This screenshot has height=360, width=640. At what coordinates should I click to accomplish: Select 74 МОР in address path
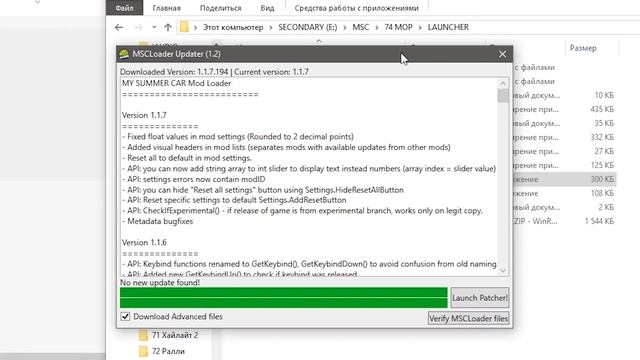(398, 27)
